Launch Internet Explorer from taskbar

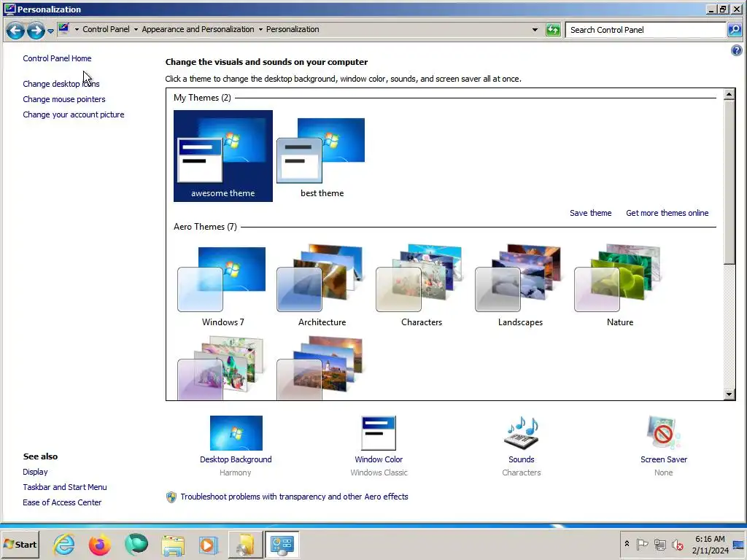(x=64, y=544)
